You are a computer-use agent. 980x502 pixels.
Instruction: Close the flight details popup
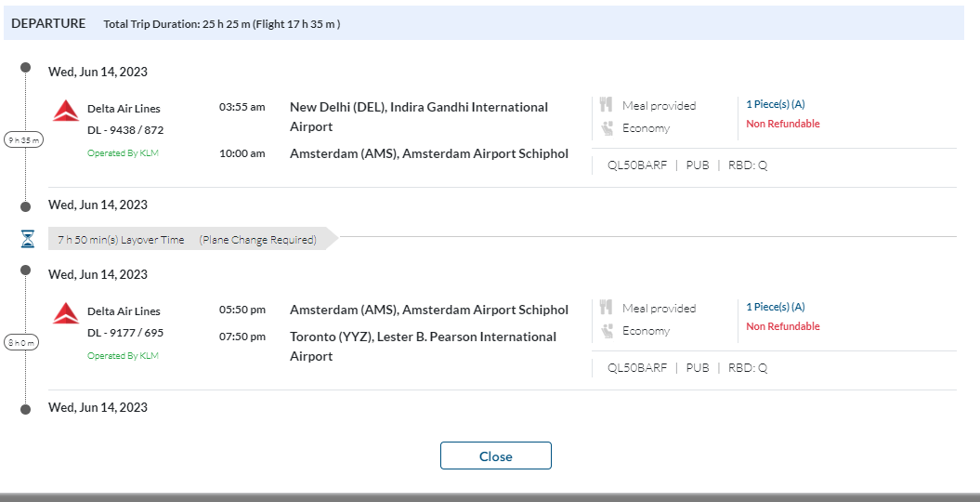coord(495,456)
